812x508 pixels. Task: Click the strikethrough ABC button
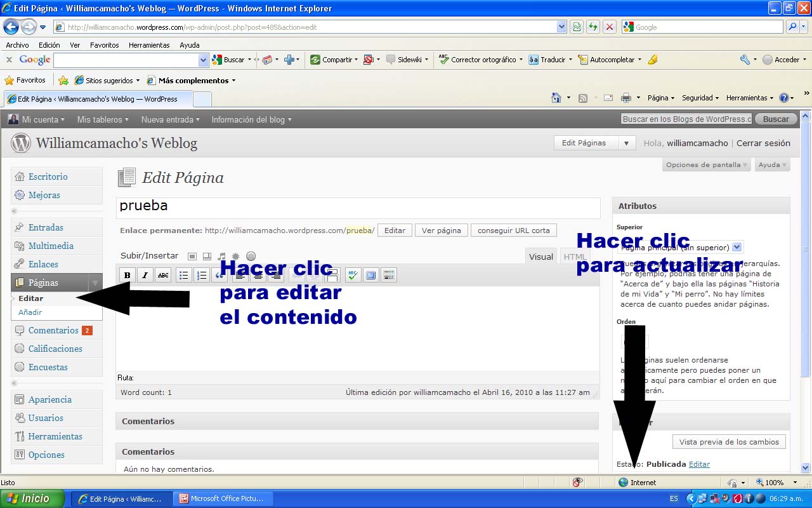pos(163,275)
